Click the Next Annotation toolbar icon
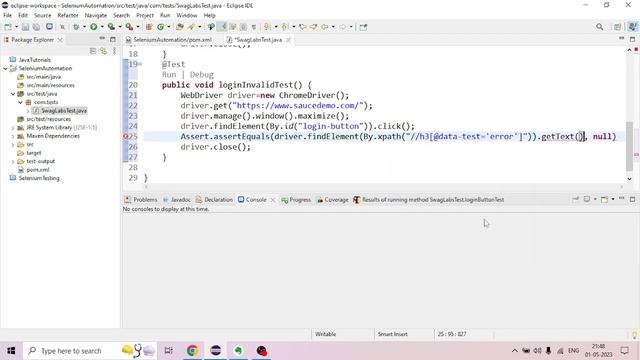 [267, 27]
